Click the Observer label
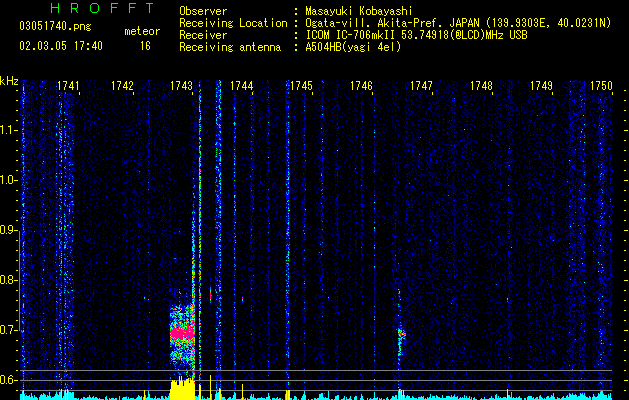629x400 pixels. [x=203, y=11]
